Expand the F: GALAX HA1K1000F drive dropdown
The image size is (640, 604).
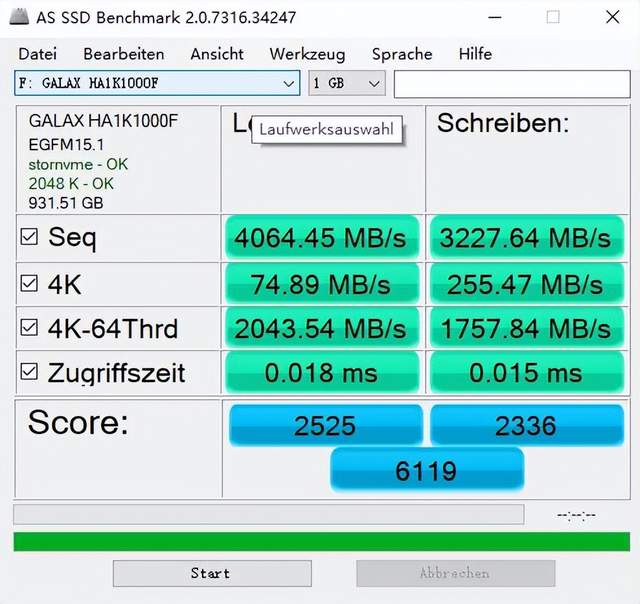(x=157, y=83)
